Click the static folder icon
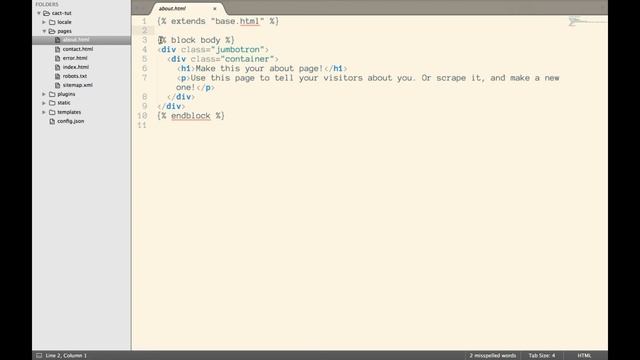The height and width of the screenshot is (360, 640). tap(52, 103)
